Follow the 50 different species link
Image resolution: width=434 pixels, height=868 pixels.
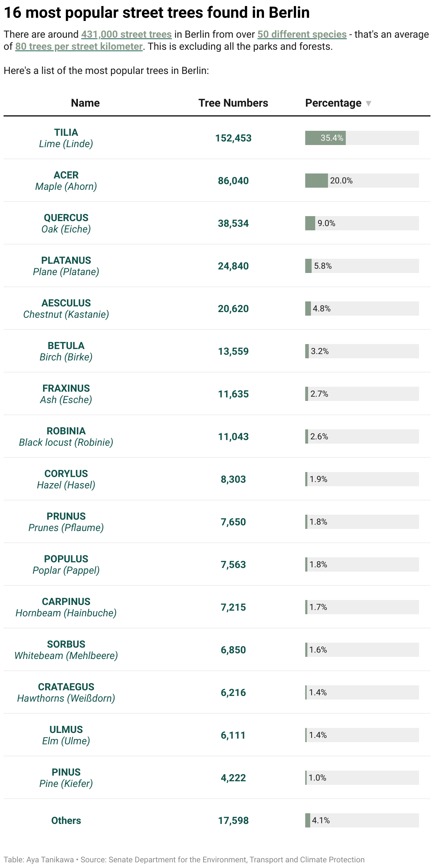[302, 34]
